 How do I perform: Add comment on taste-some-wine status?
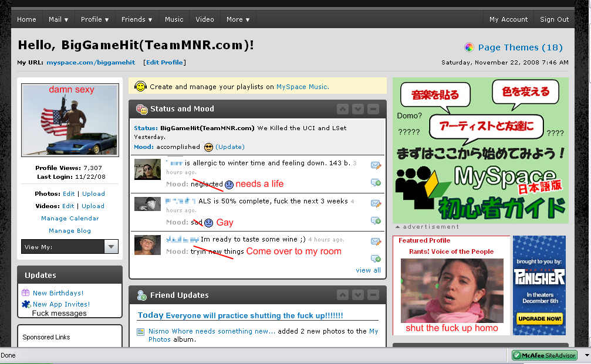point(376,258)
